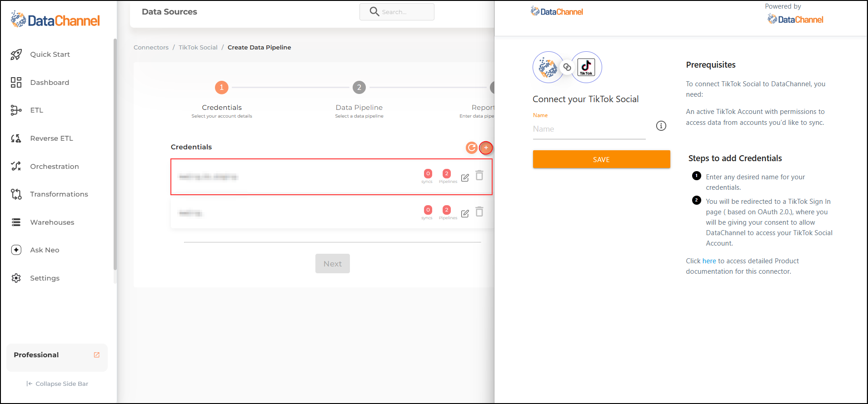This screenshot has height=404, width=868.
Task: Click the search magnifier icon
Action: [374, 11]
